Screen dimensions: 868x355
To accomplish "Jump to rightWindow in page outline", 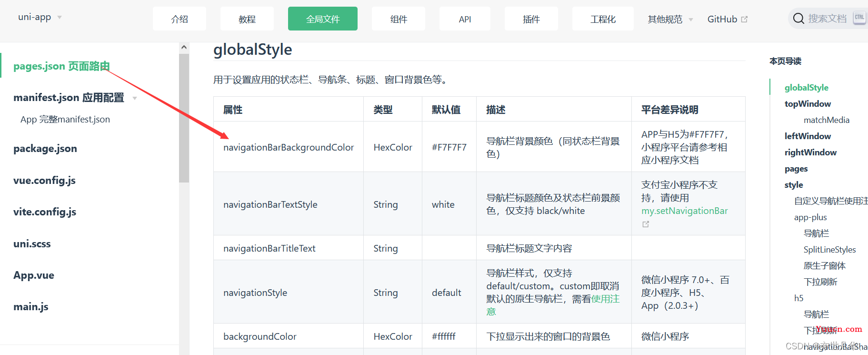I will [810, 152].
